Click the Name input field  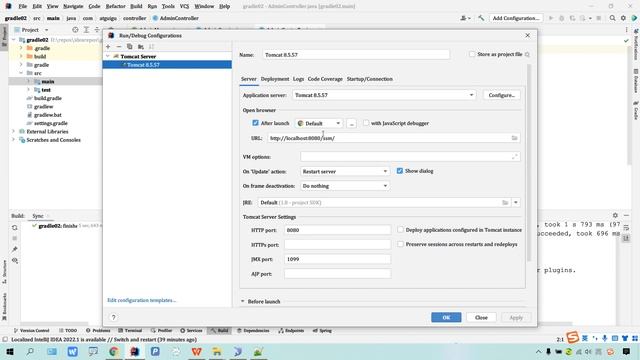point(356,54)
